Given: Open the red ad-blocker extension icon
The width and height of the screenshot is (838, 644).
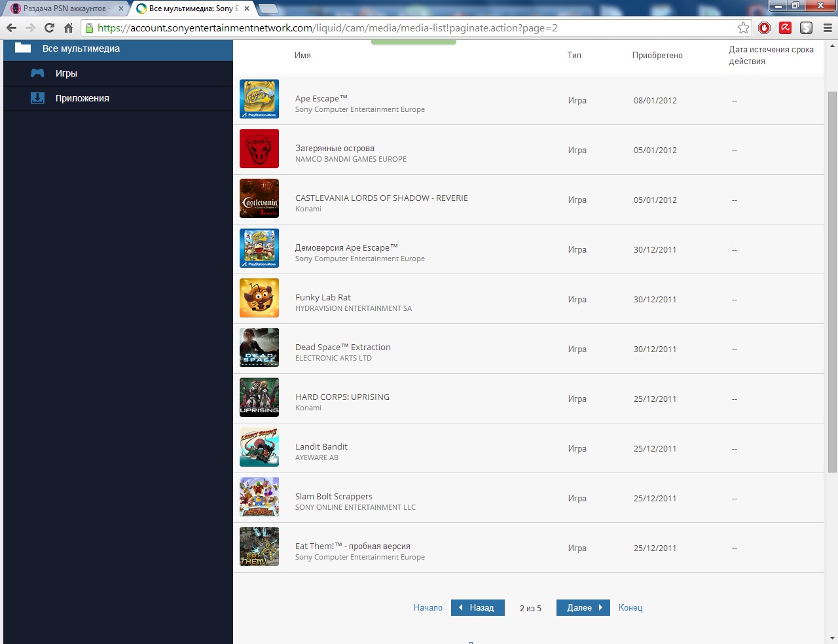Looking at the screenshot, I should tap(764, 27).
